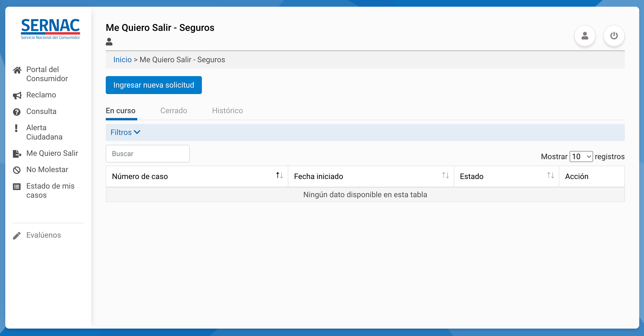
Task: Focus the Buscar search field
Action: (148, 153)
